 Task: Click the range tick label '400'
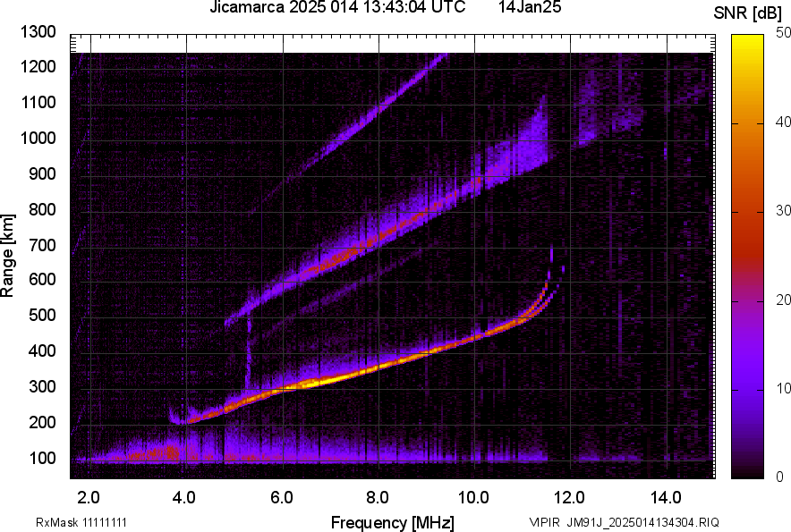42,350
